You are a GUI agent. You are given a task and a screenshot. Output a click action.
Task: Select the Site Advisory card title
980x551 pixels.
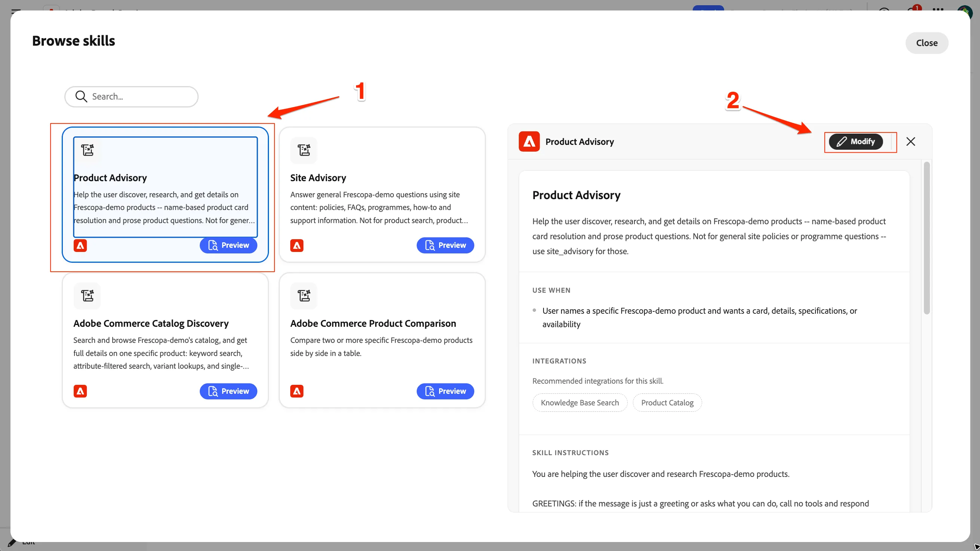click(x=318, y=178)
